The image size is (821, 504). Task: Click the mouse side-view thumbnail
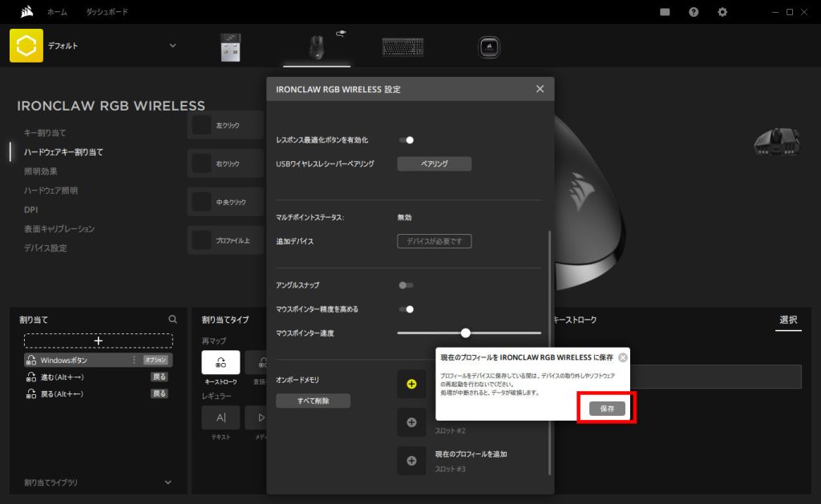click(777, 141)
